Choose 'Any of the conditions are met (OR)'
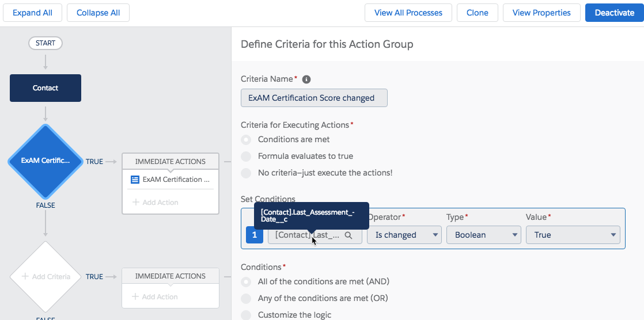The image size is (644, 320). (247, 298)
